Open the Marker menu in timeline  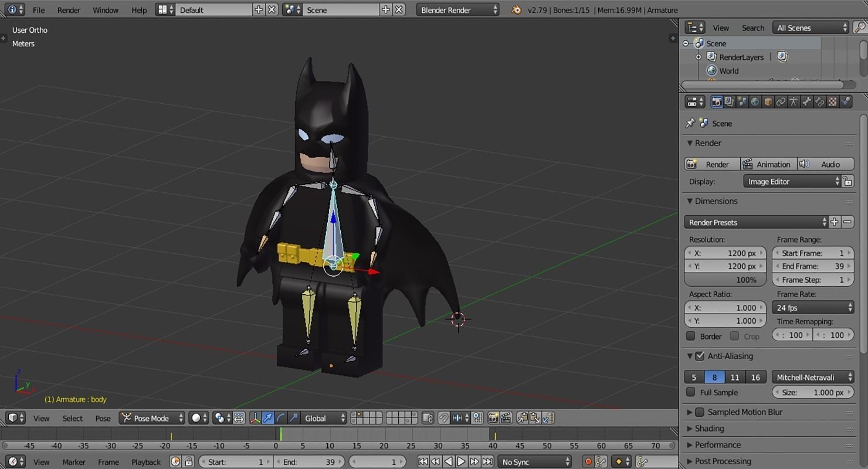tap(74, 462)
